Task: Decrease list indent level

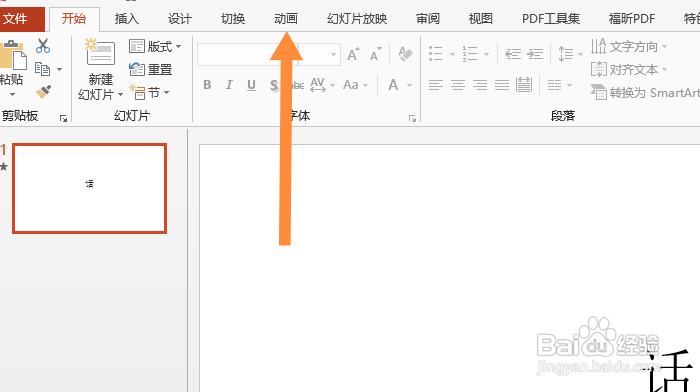Action: 513,54
